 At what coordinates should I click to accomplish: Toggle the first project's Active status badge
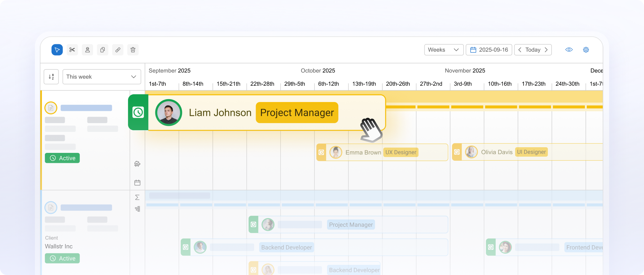coord(62,158)
